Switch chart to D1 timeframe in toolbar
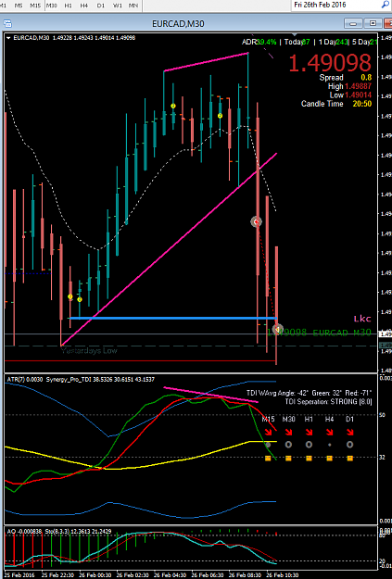 click(100, 6)
